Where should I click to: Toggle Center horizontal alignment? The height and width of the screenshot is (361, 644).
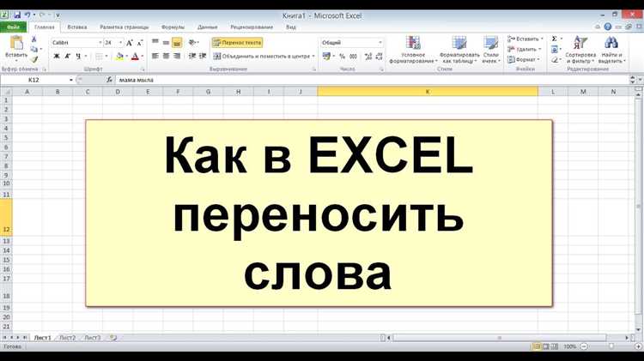click(166, 56)
